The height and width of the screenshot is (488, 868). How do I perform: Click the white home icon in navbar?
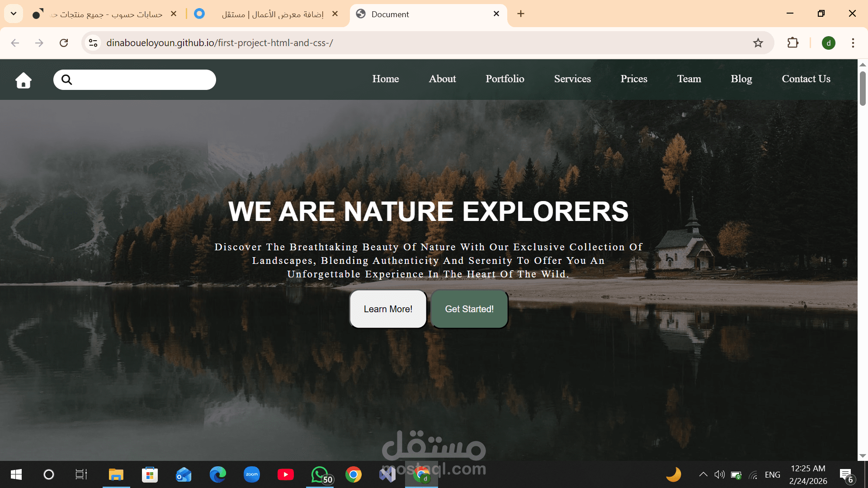24,80
